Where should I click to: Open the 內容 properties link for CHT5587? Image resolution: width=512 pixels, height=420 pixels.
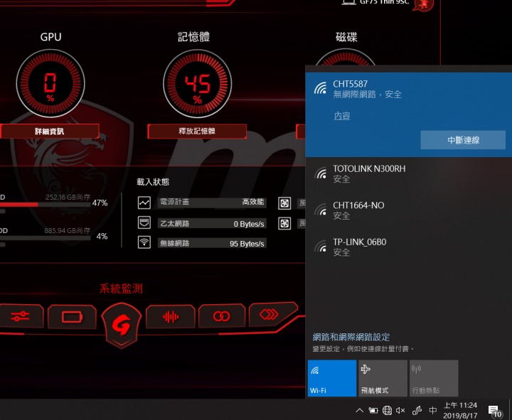(342, 116)
